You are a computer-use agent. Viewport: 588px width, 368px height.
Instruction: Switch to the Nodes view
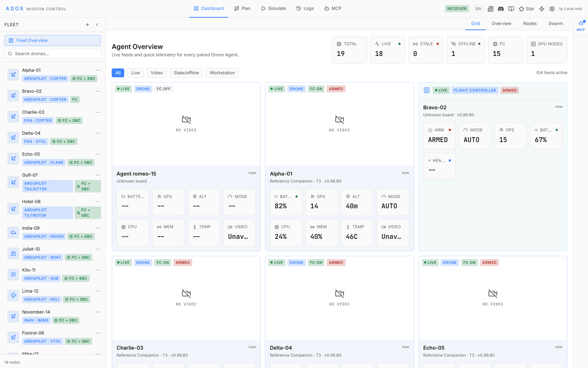pos(530,24)
